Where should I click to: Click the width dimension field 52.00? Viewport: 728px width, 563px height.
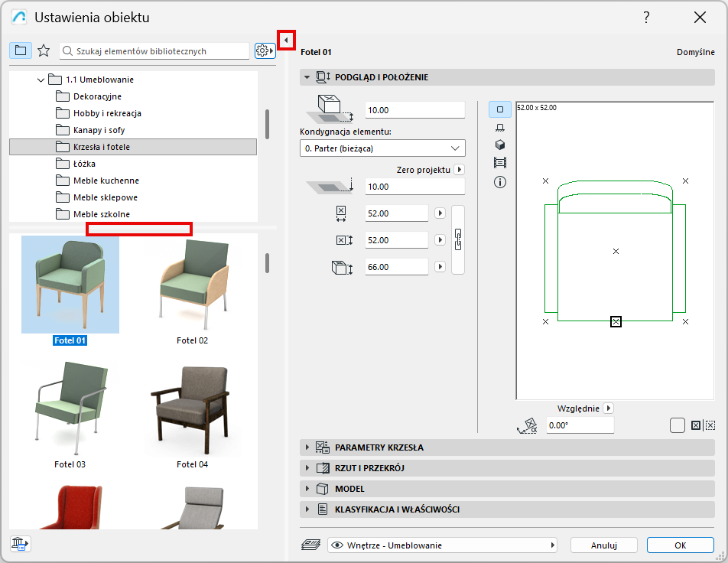(396, 213)
